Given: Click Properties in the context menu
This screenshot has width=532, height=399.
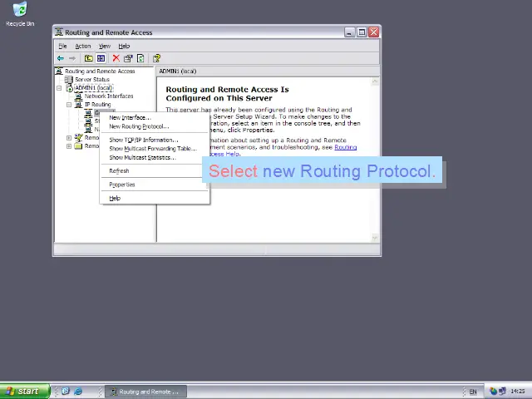Looking at the screenshot, I should click(121, 185).
